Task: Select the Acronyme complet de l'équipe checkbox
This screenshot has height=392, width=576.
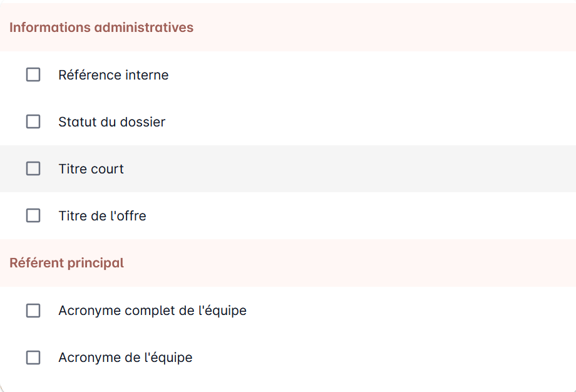Action: 33,311
